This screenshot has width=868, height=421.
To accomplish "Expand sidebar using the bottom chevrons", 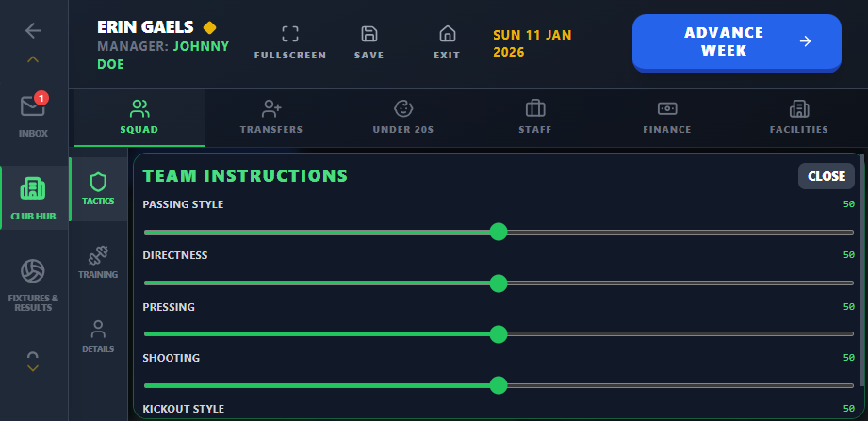I will coord(33,361).
